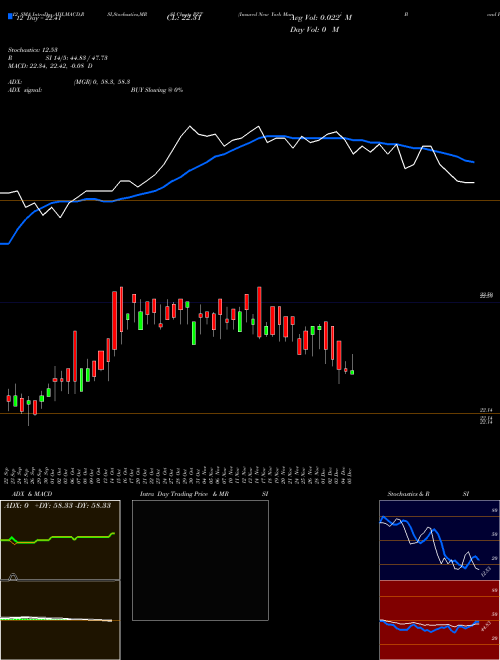Click the 'Intra Day Trading Price & MR' title
This screenshot has width=500, height=660.
184,494
